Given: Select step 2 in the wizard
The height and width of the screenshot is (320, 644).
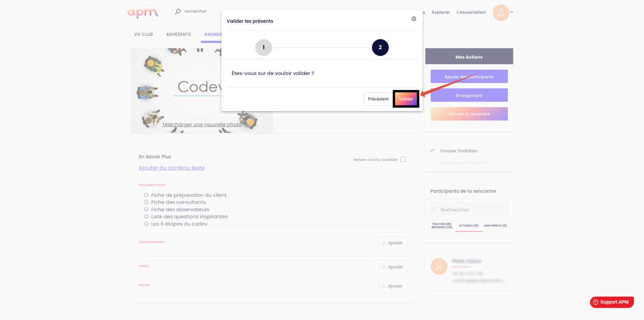Looking at the screenshot, I should (380, 47).
